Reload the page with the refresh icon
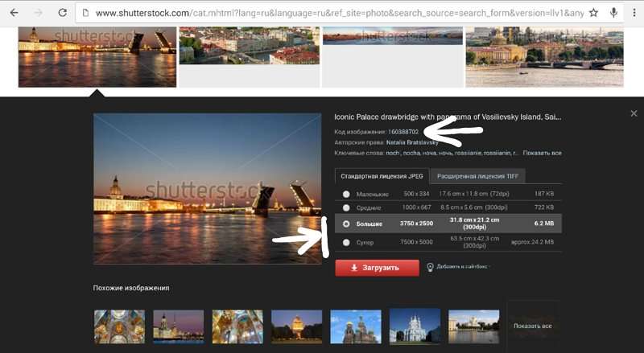This screenshot has width=644, height=353. tap(63, 13)
